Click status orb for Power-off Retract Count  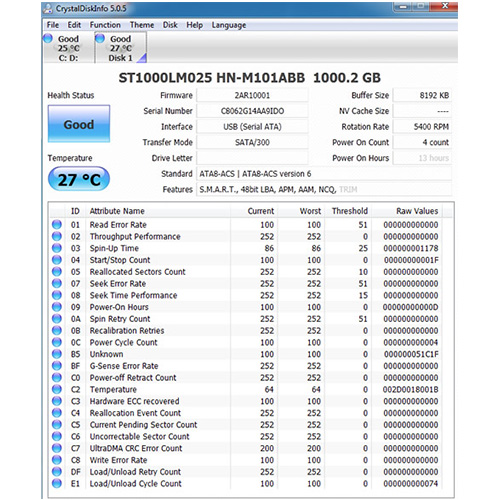tap(57, 377)
